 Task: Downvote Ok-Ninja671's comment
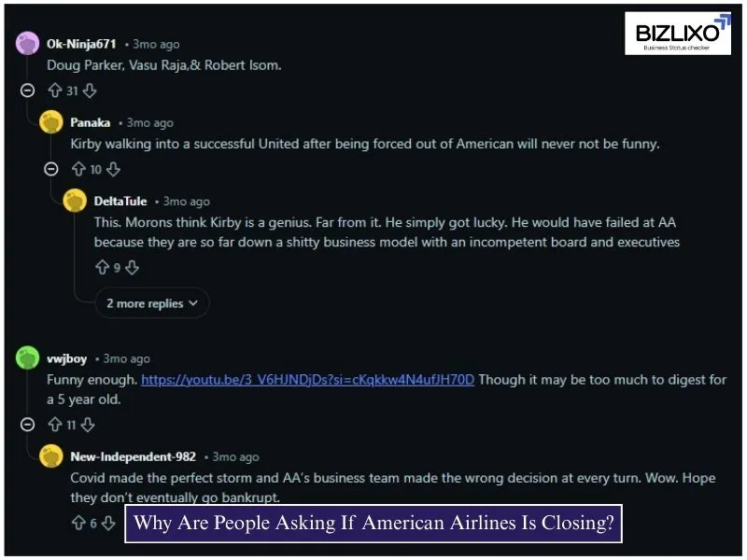[x=89, y=91]
